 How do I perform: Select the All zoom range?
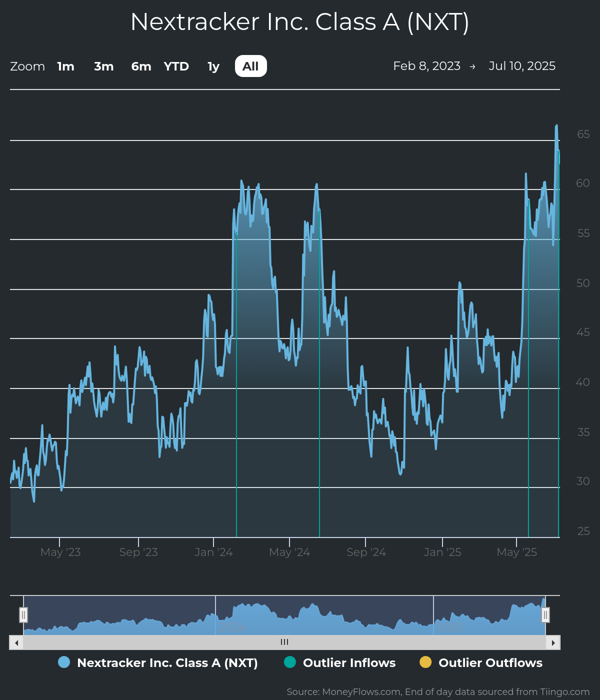click(250, 66)
